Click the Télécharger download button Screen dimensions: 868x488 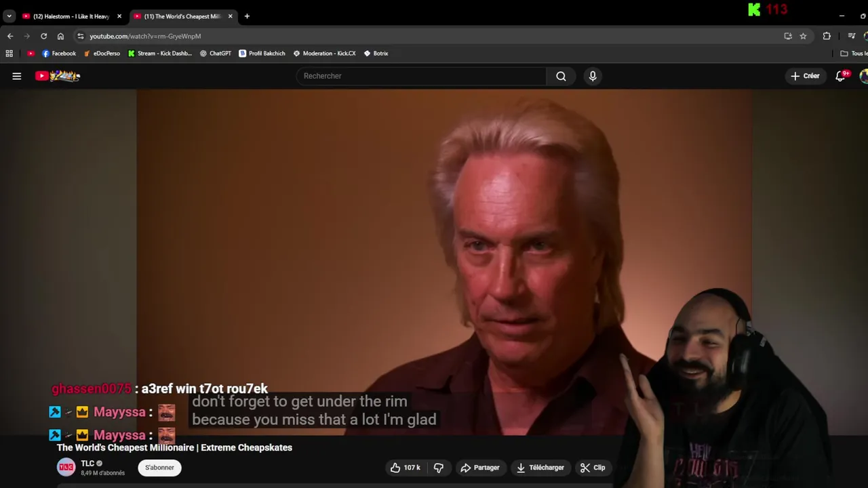[540, 468]
